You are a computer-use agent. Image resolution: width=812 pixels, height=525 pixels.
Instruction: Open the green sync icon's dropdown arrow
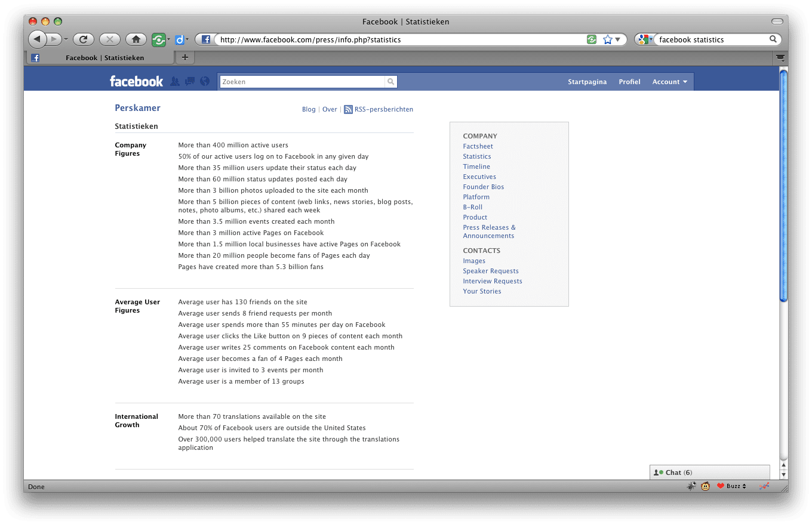(x=168, y=40)
